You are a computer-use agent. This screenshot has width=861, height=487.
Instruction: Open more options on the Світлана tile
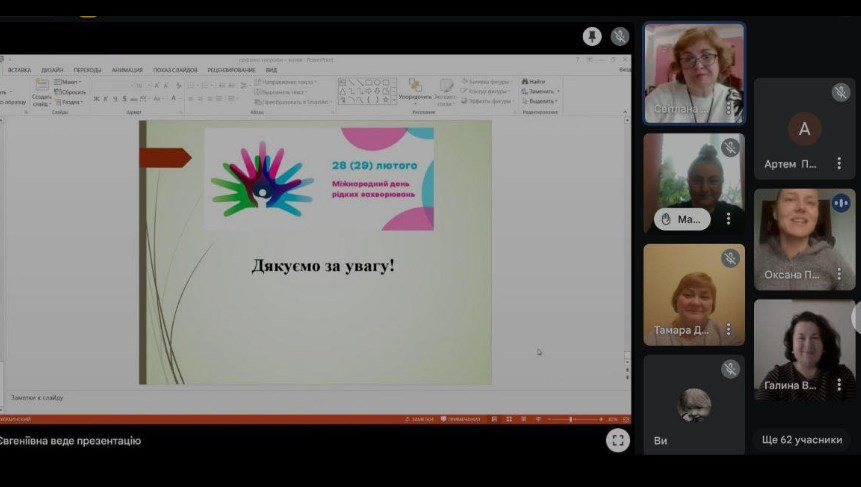tap(729, 108)
